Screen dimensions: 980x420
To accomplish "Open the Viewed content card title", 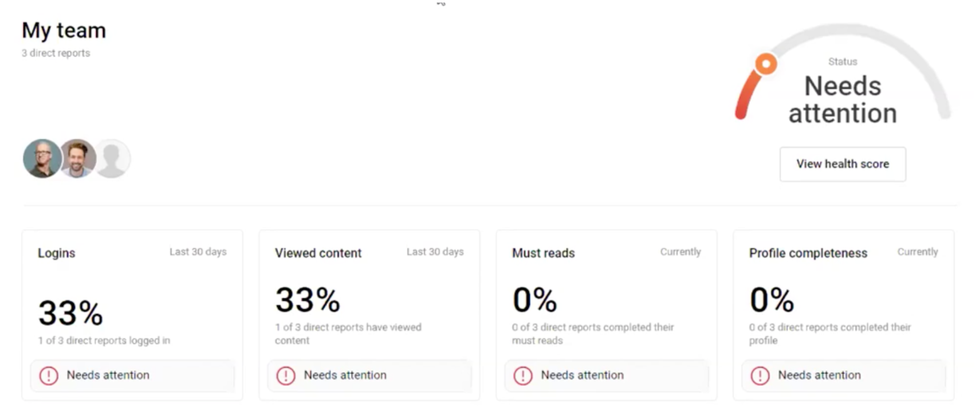I will point(318,253).
